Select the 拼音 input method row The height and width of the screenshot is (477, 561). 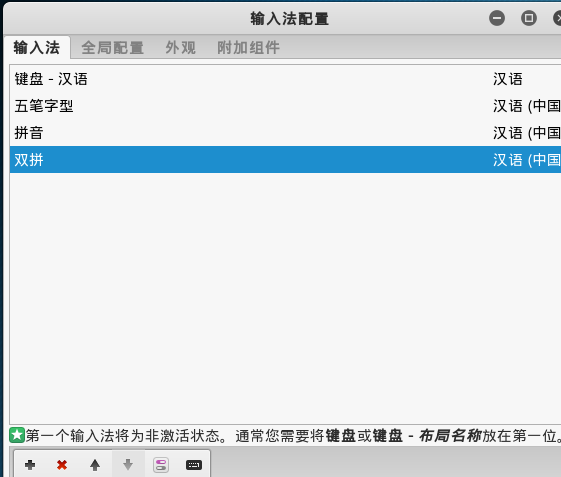point(285,133)
